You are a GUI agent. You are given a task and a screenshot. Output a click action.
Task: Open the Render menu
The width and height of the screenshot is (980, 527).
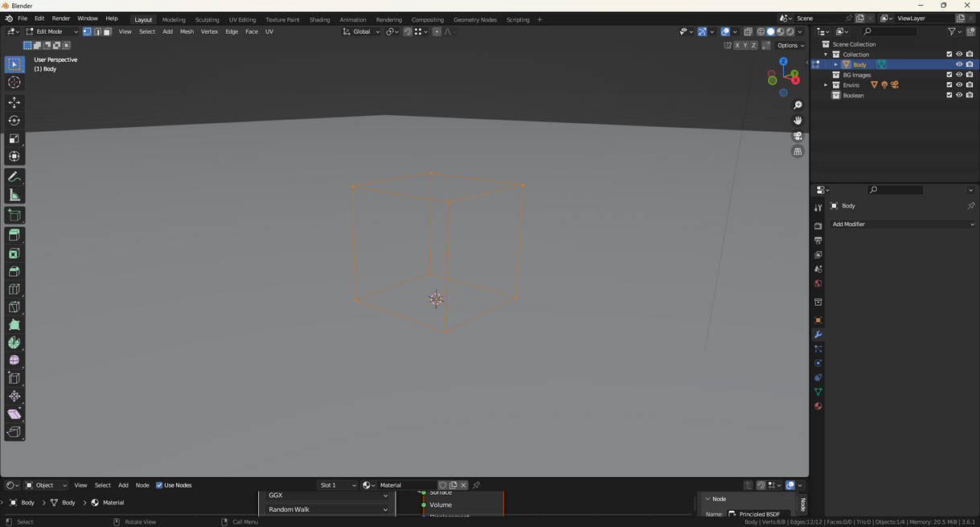pos(61,19)
